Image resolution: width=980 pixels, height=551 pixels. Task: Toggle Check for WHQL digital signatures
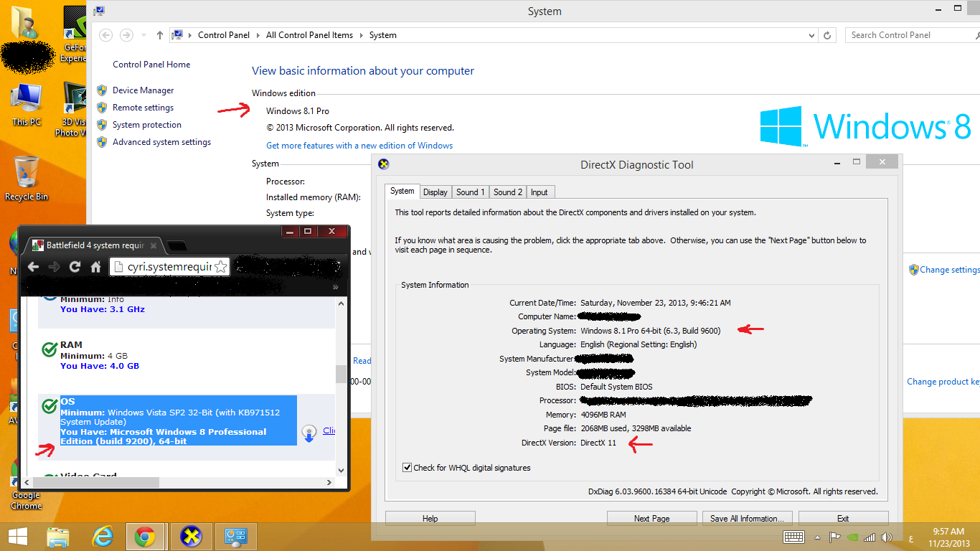pyautogui.click(x=407, y=468)
